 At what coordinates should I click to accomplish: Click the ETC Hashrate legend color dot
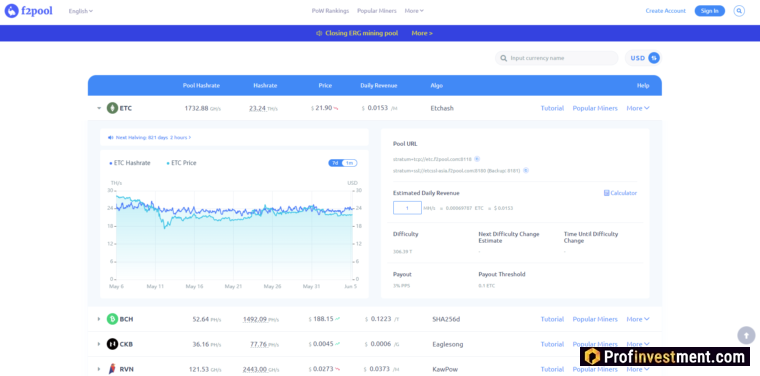(111, 163)
